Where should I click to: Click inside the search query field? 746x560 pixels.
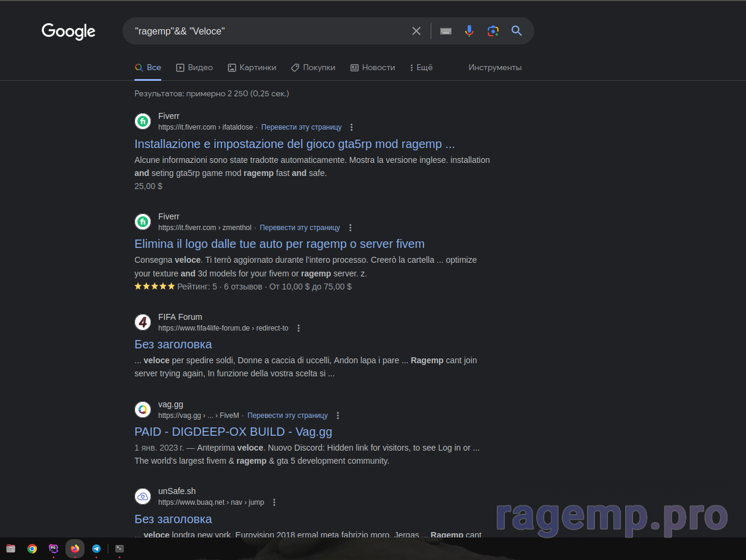point(268,31)
